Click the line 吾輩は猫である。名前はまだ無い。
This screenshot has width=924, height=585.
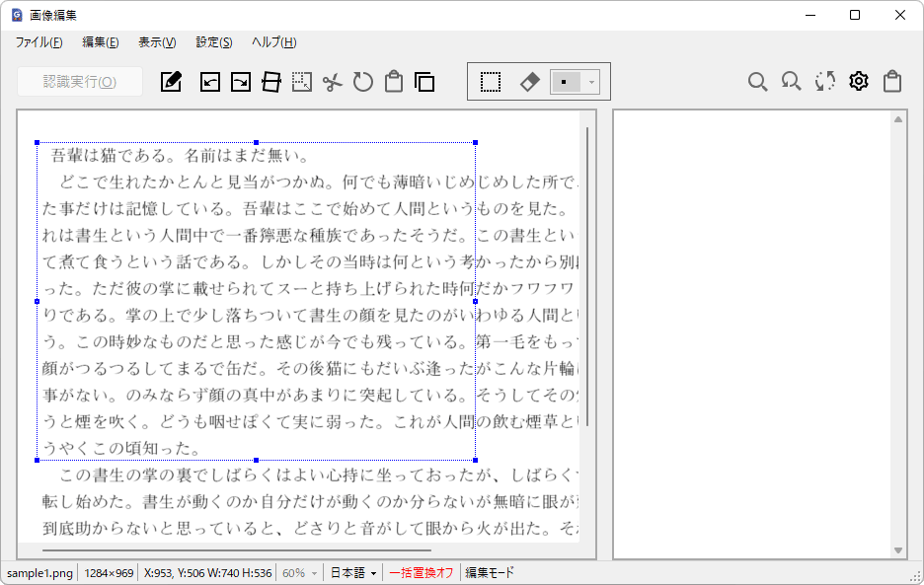pyautogui.click(x=181, y=156)
